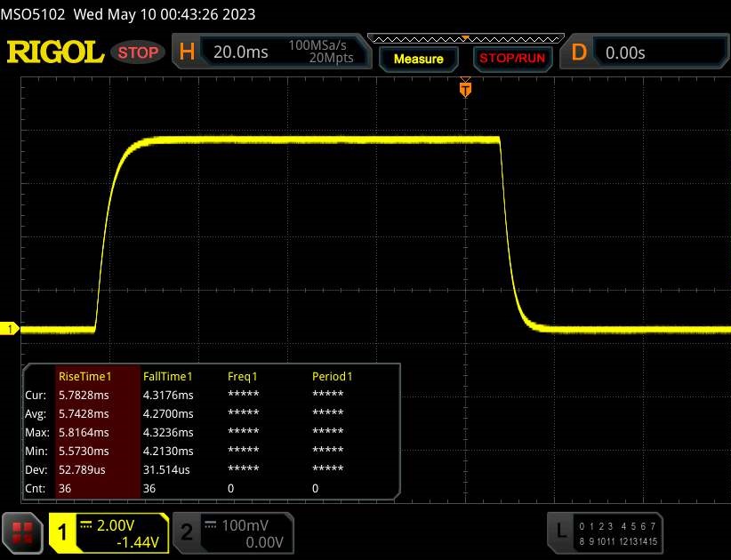The height and width of the screenshot is (560, 731).
Task: Click the 100MSa/s sample rate readout
Action: point(317,45)
